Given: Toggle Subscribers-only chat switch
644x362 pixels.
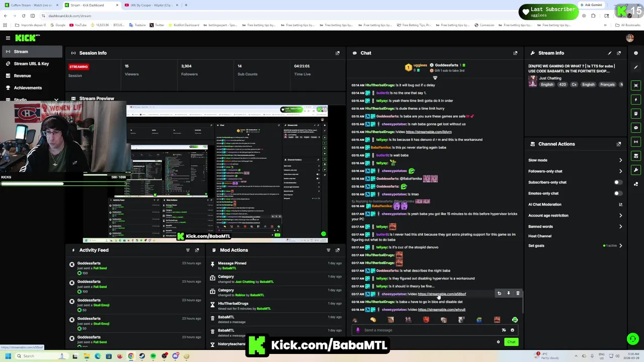Looking at the screenshot, I should (618, 183).
